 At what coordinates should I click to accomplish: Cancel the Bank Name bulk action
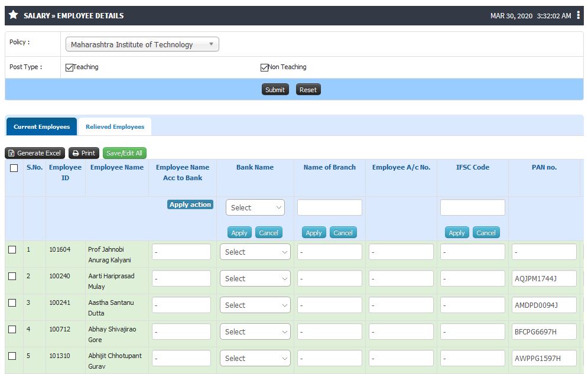click(x=268, y=233)
